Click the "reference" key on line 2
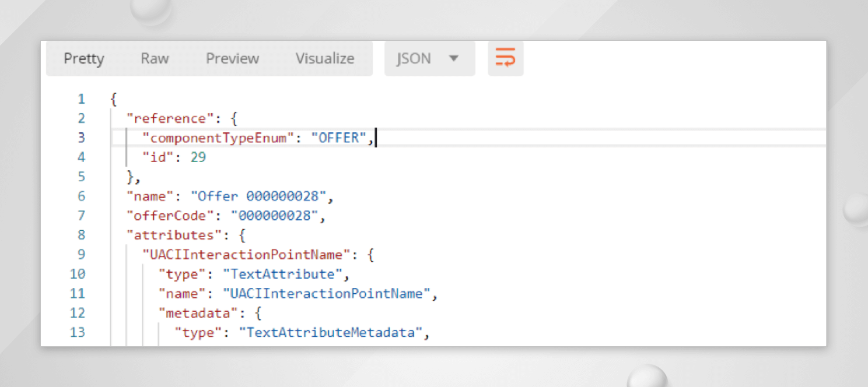868x387 pixels. (x=170, y=118)
